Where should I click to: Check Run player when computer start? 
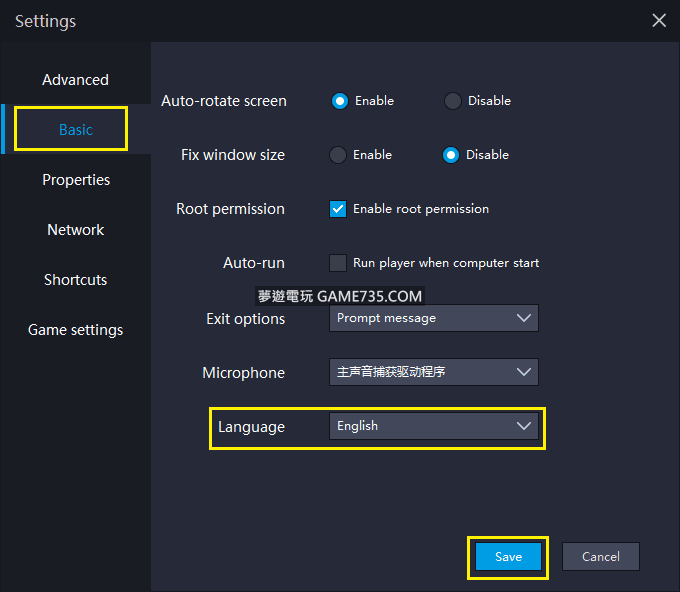(338, 263)
